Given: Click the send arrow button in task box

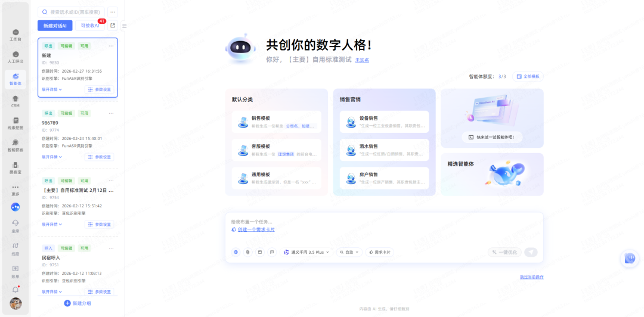Looking at the screenshot, I should coord(530,252).
